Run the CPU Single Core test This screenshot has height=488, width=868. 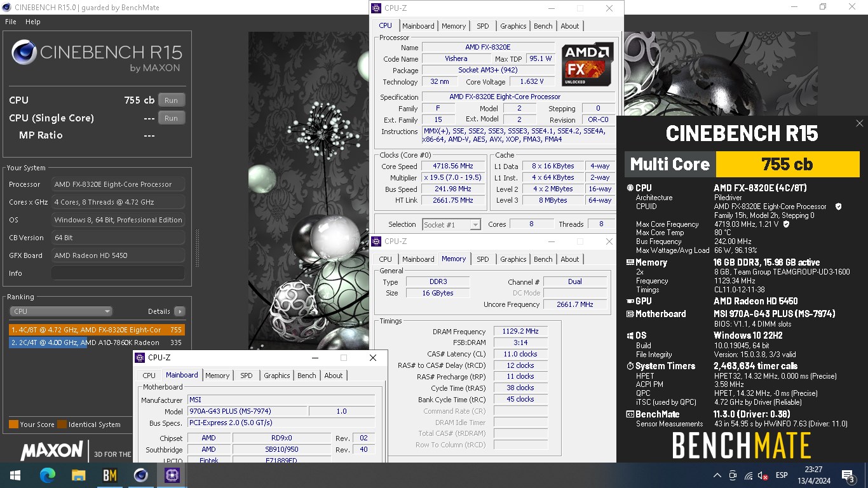(x=172, y=118)
